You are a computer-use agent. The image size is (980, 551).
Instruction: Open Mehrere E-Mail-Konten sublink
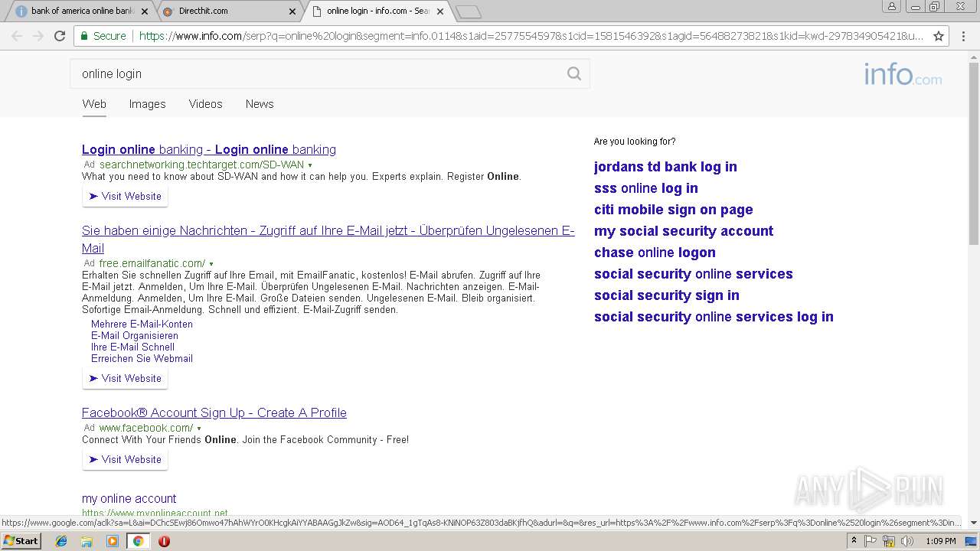142,324
